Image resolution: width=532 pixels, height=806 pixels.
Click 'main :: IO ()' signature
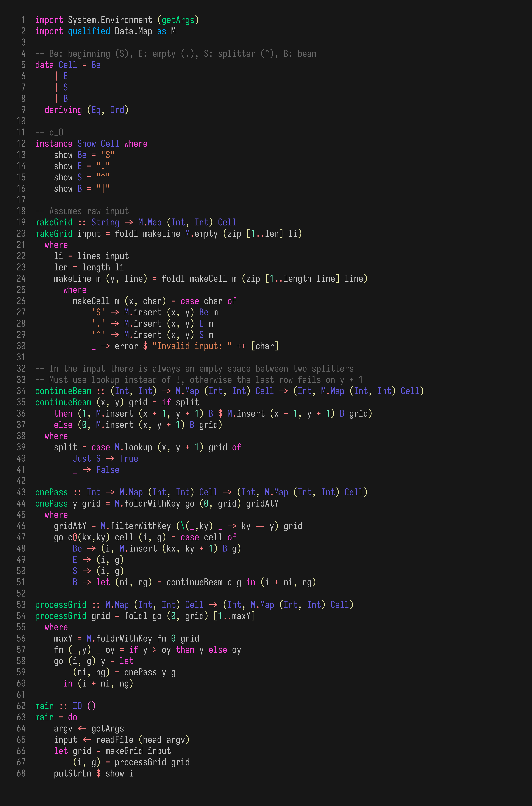click(65, 706)
